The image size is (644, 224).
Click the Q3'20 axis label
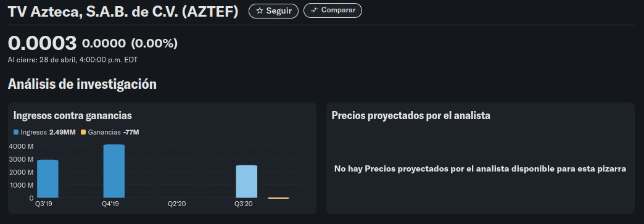244,204
